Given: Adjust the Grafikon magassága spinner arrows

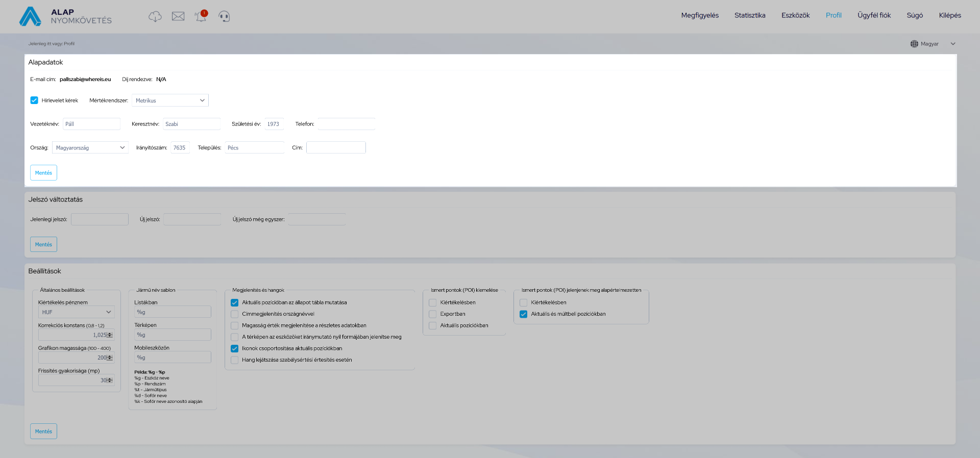Looking at the screenshot, I should pos(110,358).
